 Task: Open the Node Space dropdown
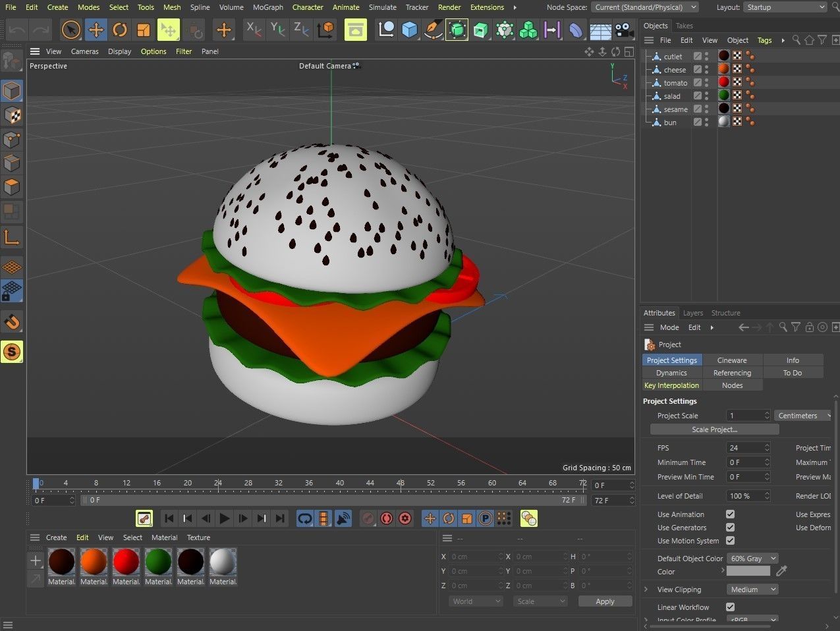click(x=645, y=7)
